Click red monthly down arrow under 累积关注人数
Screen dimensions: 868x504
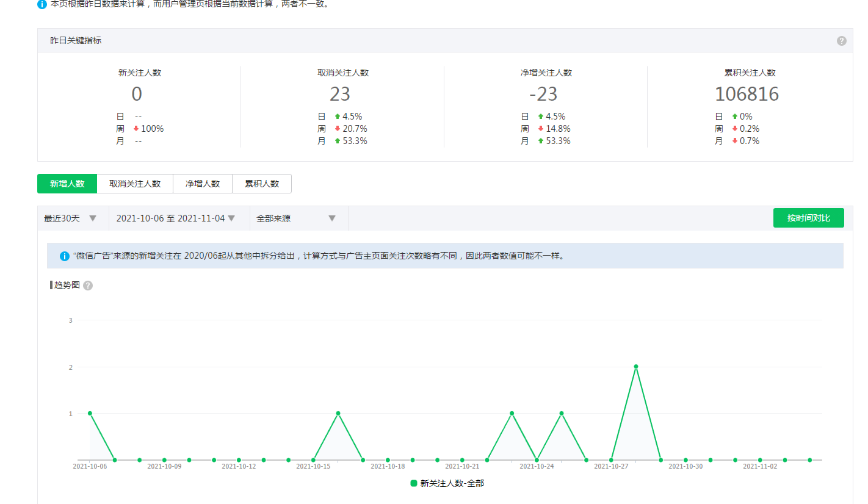[735, 141]
